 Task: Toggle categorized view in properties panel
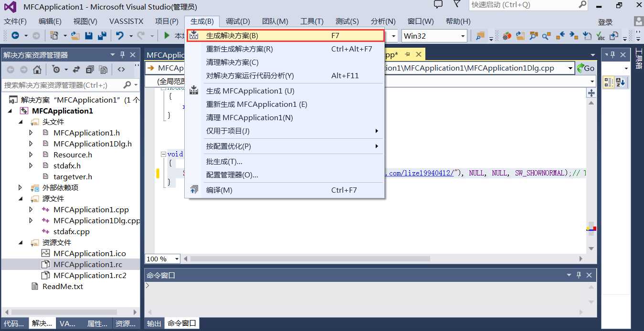pyautogui.click(x=609, y=83)
